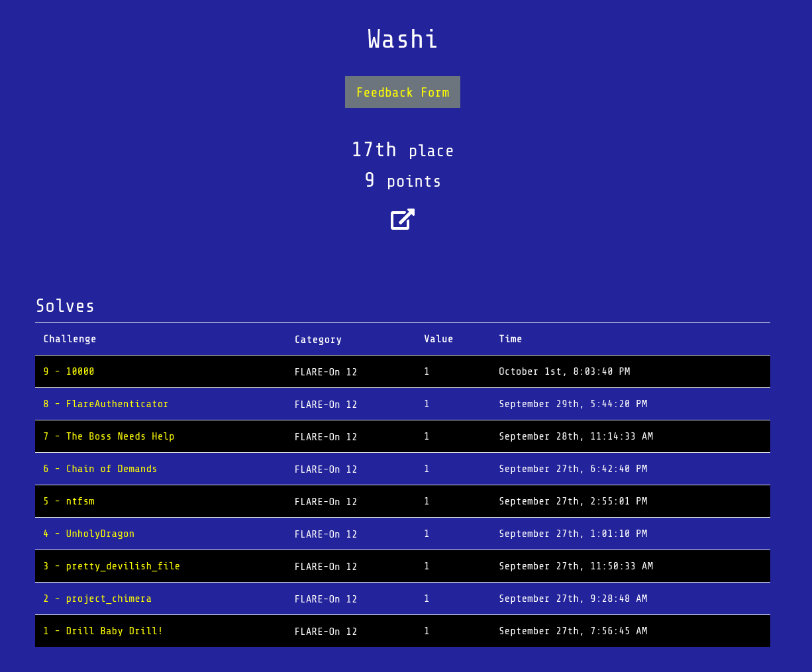
Task: Open '6 - Chain of Demands' challenge
Action: tap(100, 469)
